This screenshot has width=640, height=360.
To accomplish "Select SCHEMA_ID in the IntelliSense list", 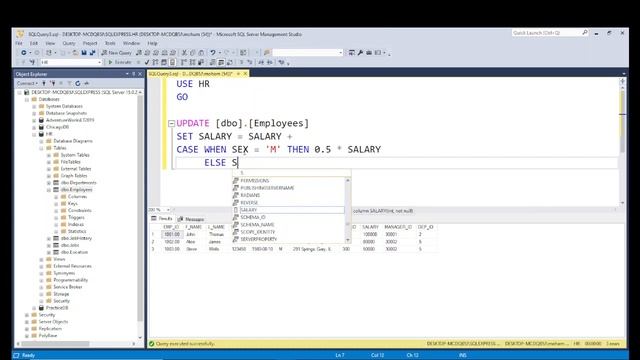I will pos(289,217).
